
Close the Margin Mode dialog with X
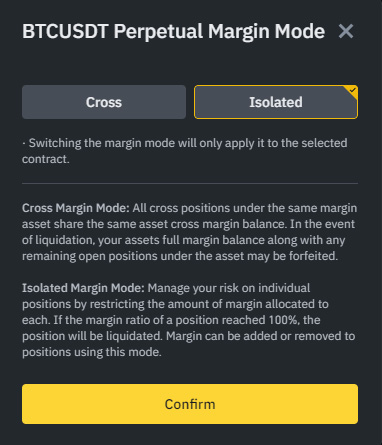tap(346, 31)
